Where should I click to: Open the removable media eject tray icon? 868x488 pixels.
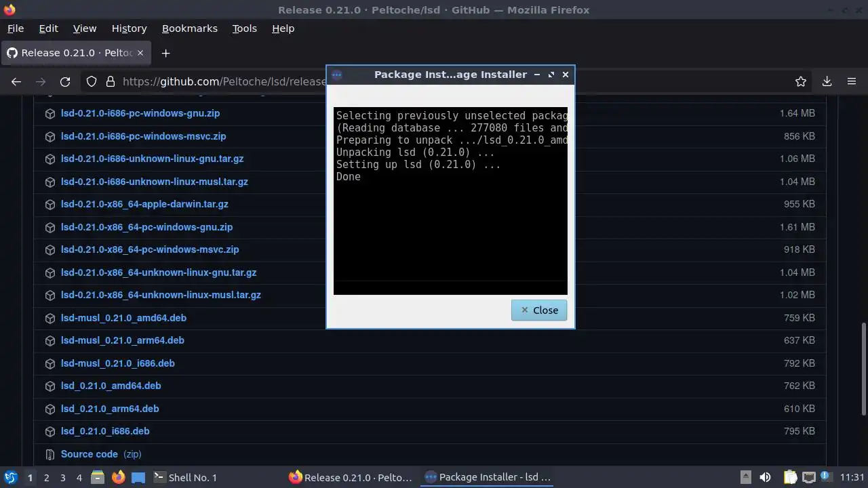(x=745, y=477)
